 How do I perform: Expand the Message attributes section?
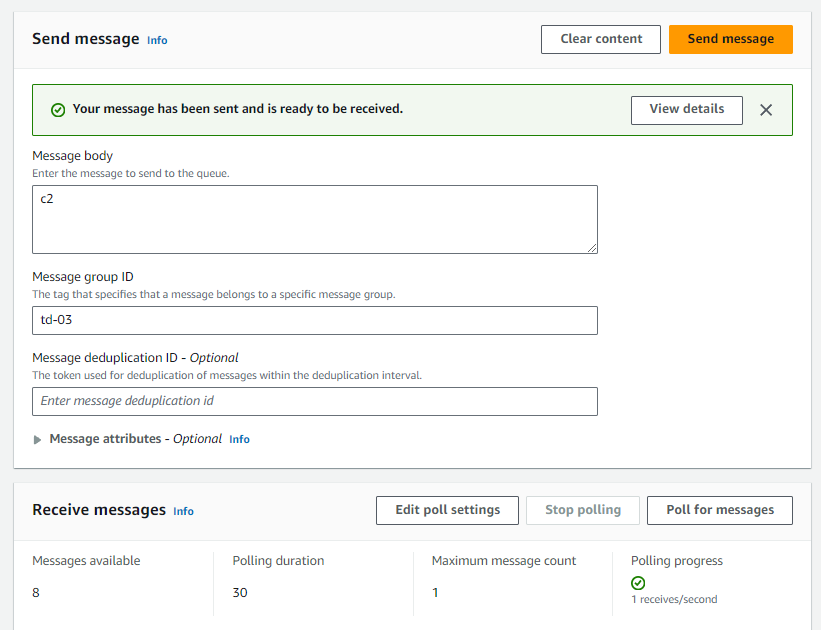click(38, 439)
